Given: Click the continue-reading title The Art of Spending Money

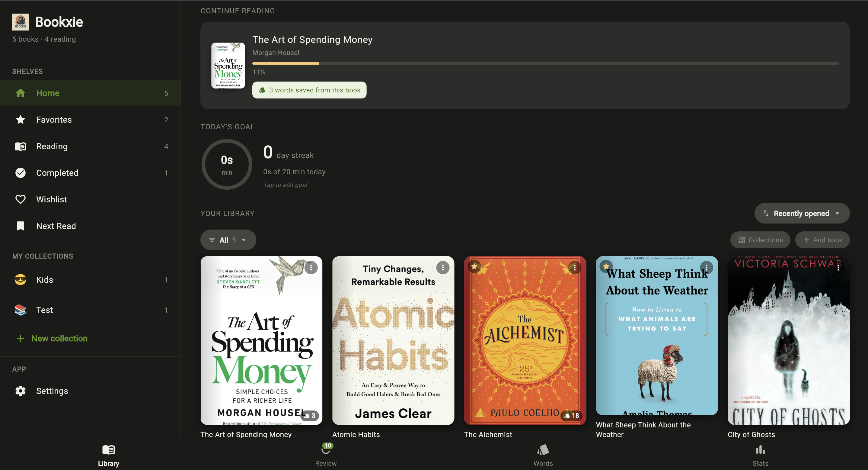Looking at the screenshot, I should (x=312, y=40).
